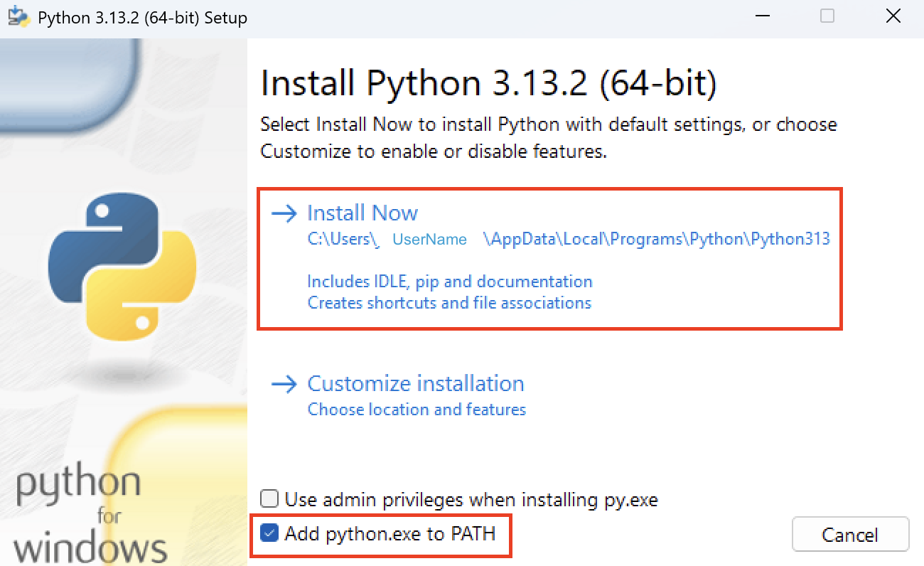
Task: Click the 'Add python.exe to PATH' label text
Action: pos(390,533)
